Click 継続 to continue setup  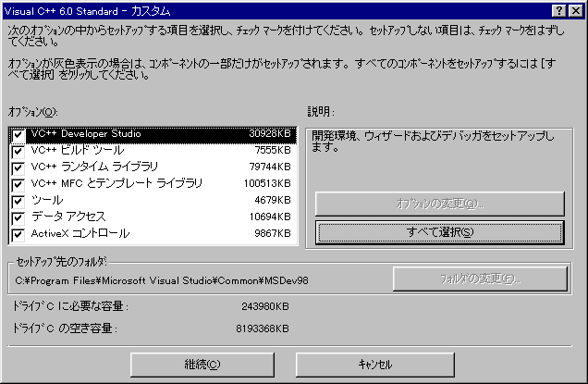click(x=202, y=365)
